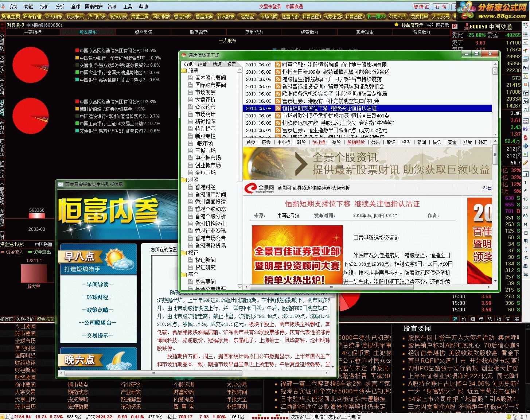530x420 pixels.
Task: Click the F12 icon in right toolbar
Action: click(x=526, y=93)
